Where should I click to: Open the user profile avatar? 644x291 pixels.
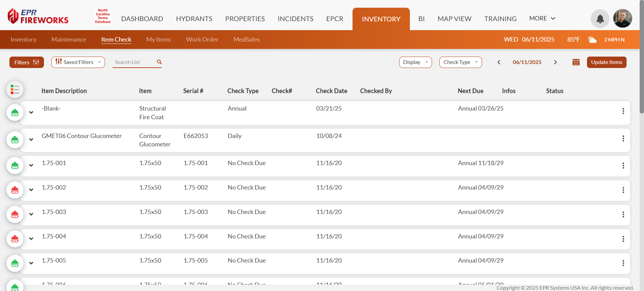pyautogui.click(x=623, y=18)
